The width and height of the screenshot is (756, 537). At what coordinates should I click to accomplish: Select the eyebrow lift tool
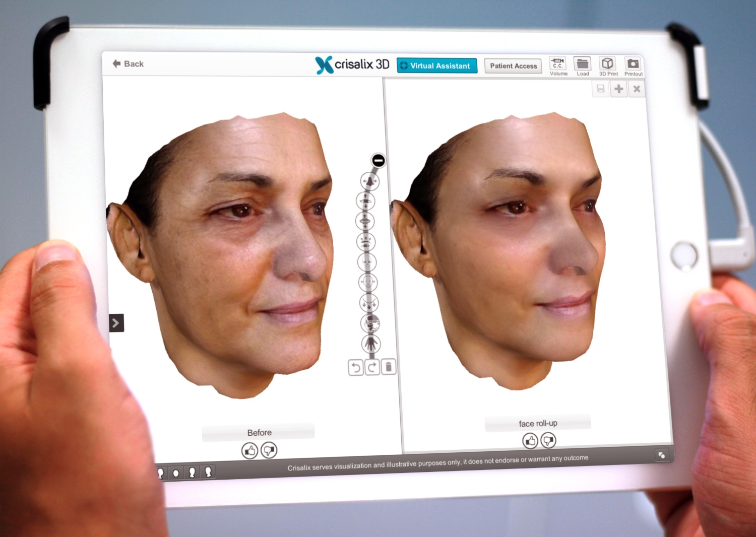[x=366, y=242]
